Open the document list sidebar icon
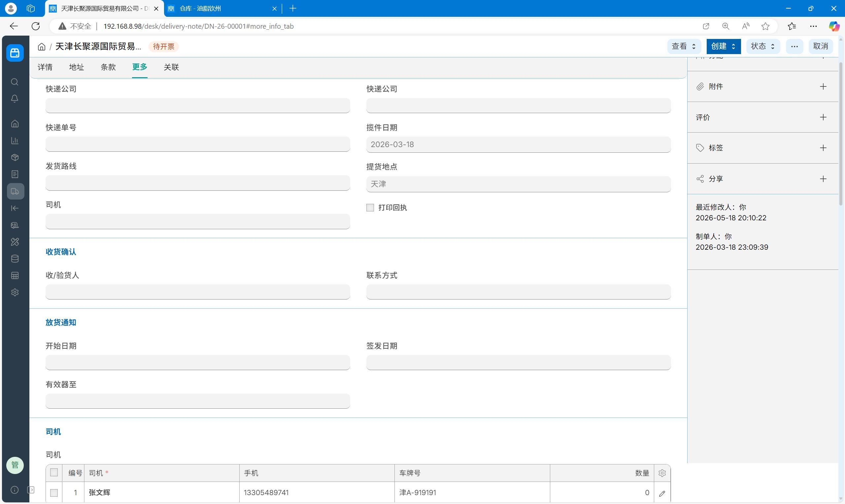The image size is (845, 504). point(15,174)
